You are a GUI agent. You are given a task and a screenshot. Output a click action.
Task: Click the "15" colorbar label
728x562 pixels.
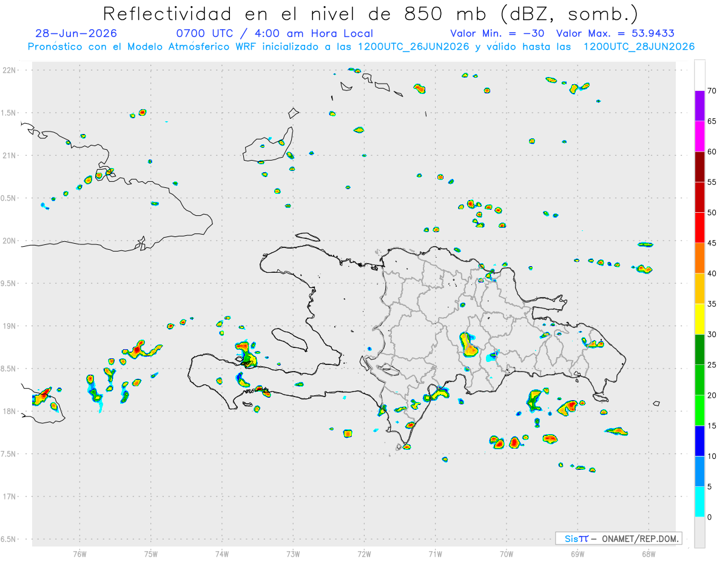(712, 426)
